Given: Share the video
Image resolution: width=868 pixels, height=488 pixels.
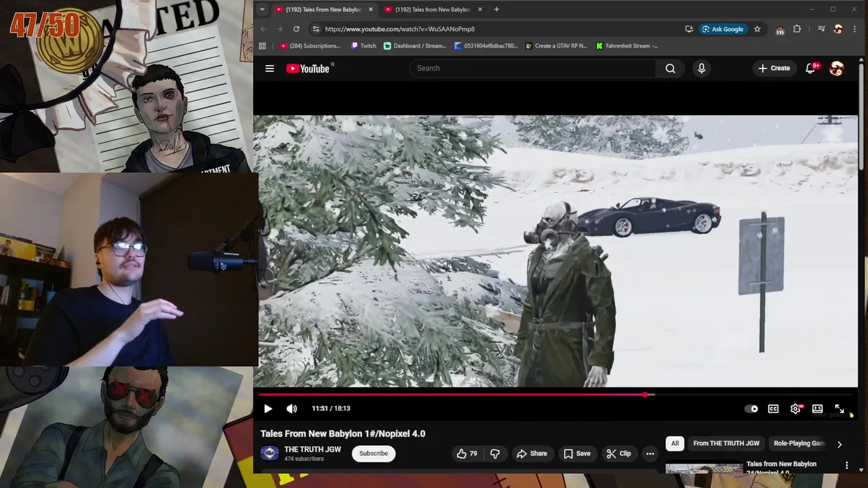Looking at the screenshot, I should 532,453.
